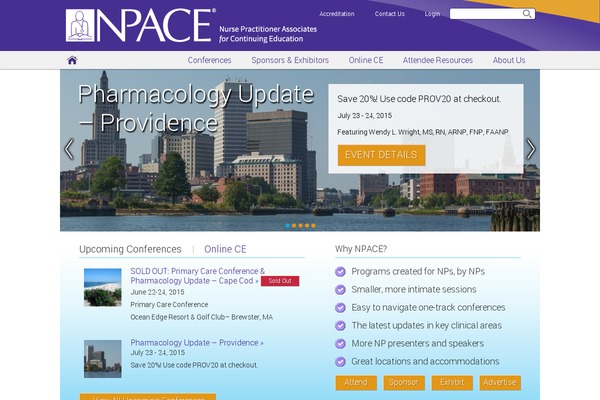The height and width of the screenshot is (400, 600).
Task: Open SOLD OUT Primary Care Conference Cape Cod link
Action: 197,276
